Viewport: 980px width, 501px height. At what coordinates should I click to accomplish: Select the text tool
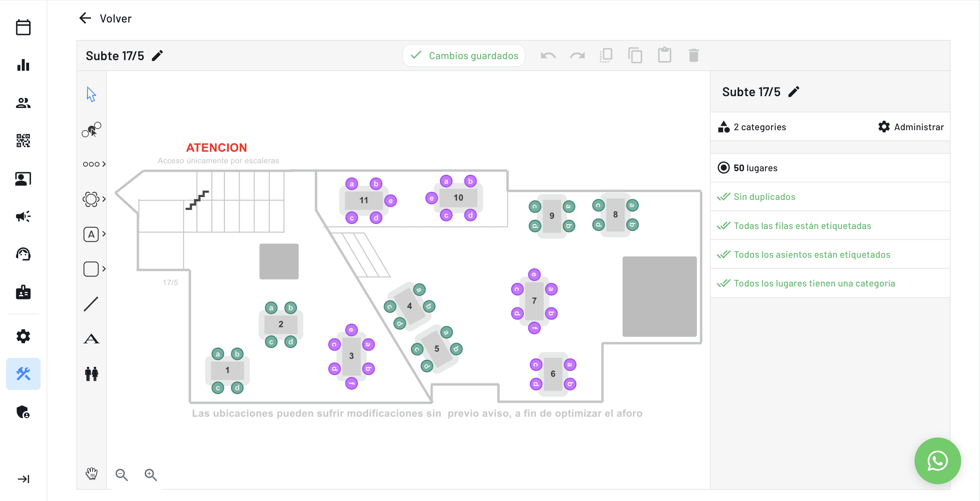[x=91, y=339]
